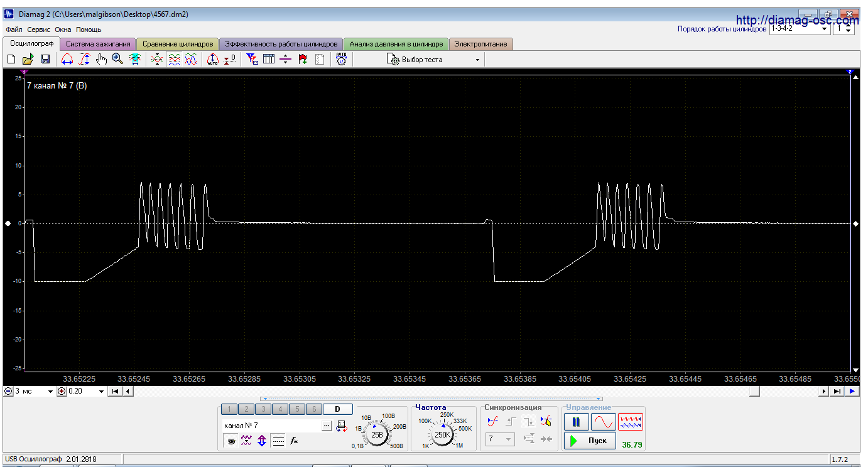Open the Выбор теста dropdown
The image size is (868, 467).
pyautogui.click(x=433, y=60)
